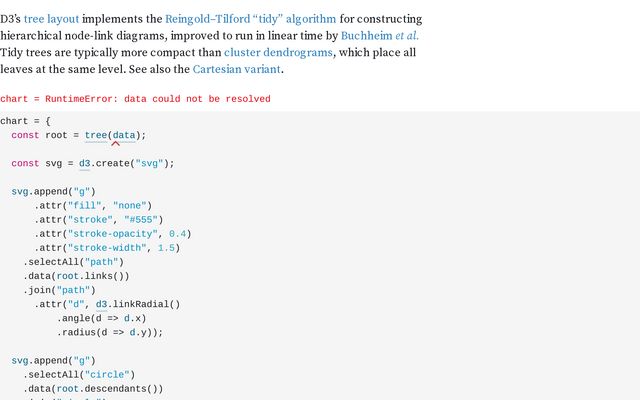Click the "circle" string in selectAll
This screenshot has height=400, width=640.
(107, 375)
